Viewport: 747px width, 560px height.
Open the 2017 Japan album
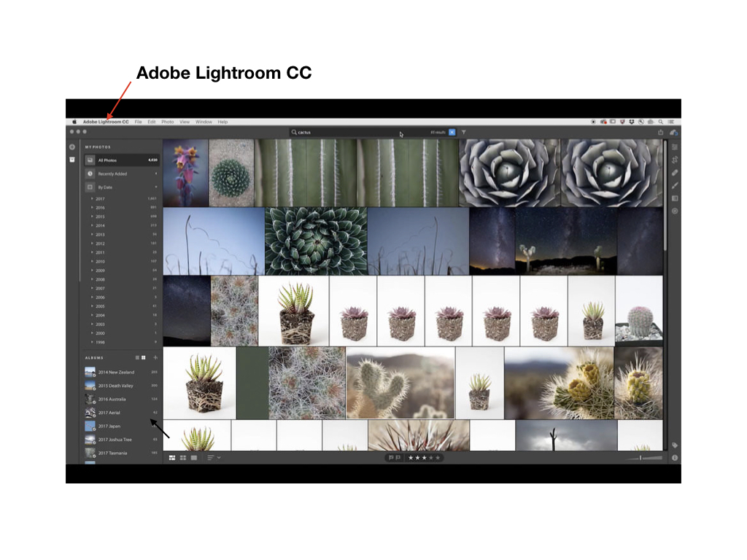(122, 426)
